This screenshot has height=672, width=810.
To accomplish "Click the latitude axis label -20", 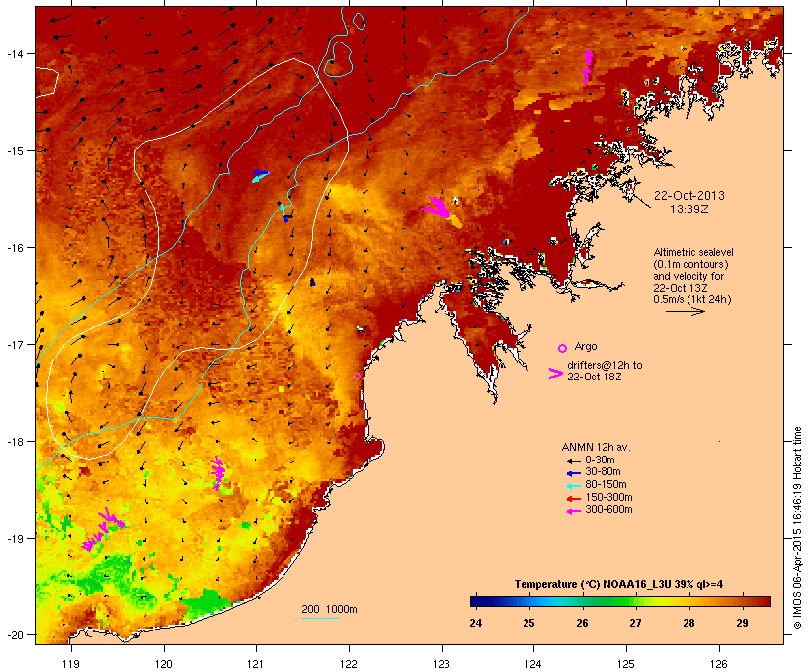I will [x=14, y=635].
